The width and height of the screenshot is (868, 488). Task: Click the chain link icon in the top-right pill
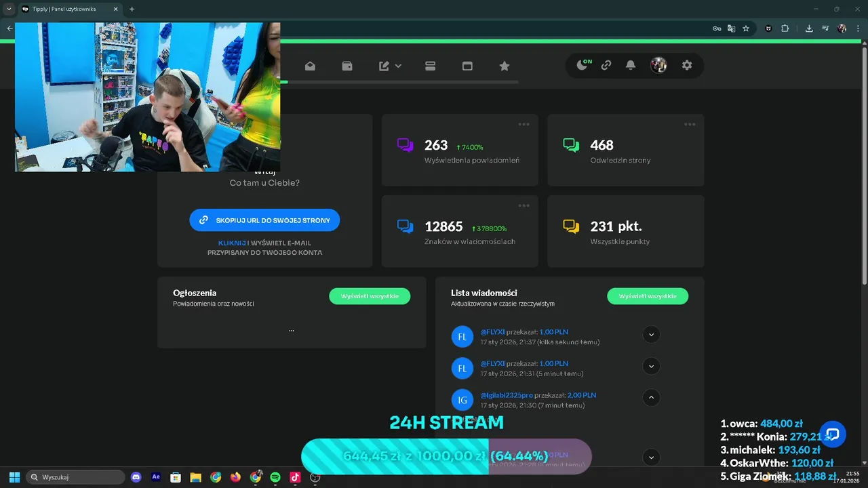pyautogui.click(x=606, y=65)
